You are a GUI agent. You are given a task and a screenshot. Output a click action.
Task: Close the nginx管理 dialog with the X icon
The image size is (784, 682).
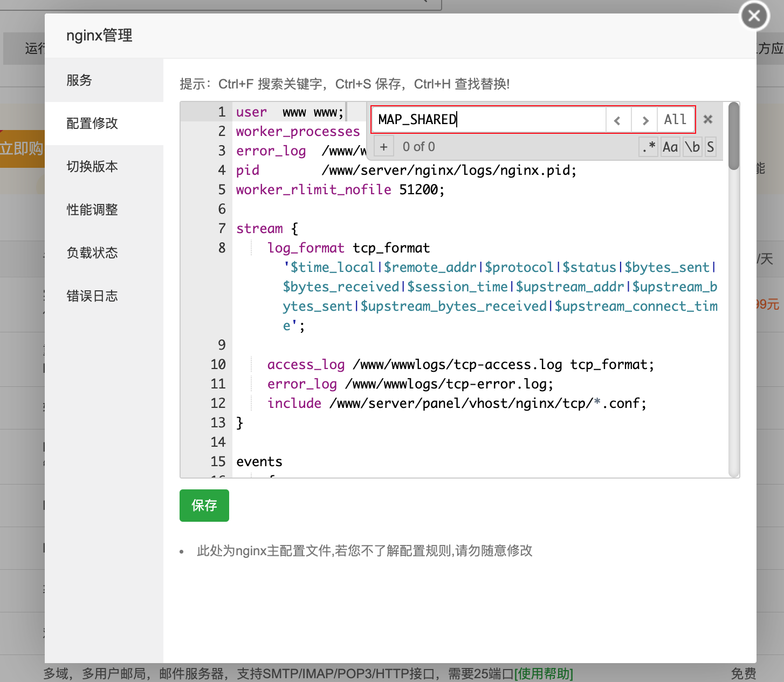pos(754,16)
